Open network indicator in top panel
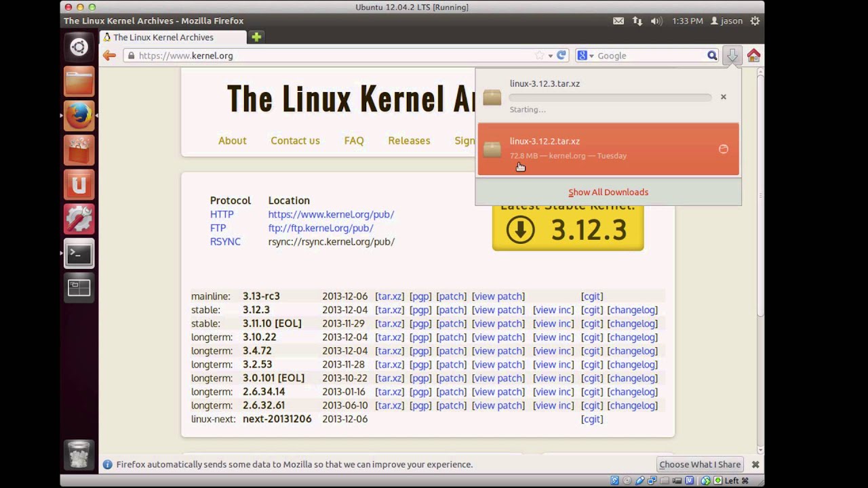The width and height of the screenshot is (868, 488). [637, 21]
